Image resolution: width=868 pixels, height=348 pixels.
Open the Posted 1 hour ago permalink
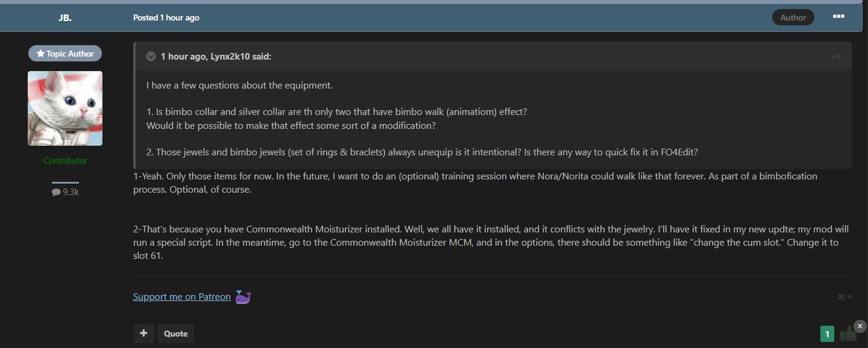[x=166, y=17]
